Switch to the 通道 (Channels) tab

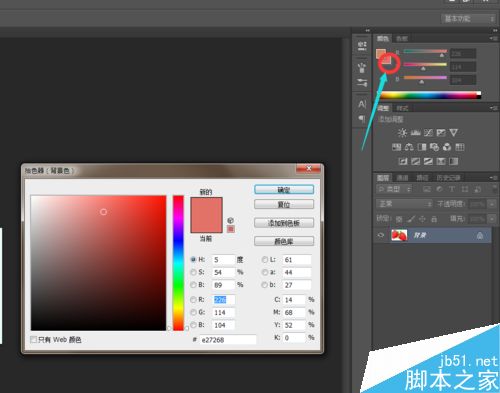tap(402, 178)
